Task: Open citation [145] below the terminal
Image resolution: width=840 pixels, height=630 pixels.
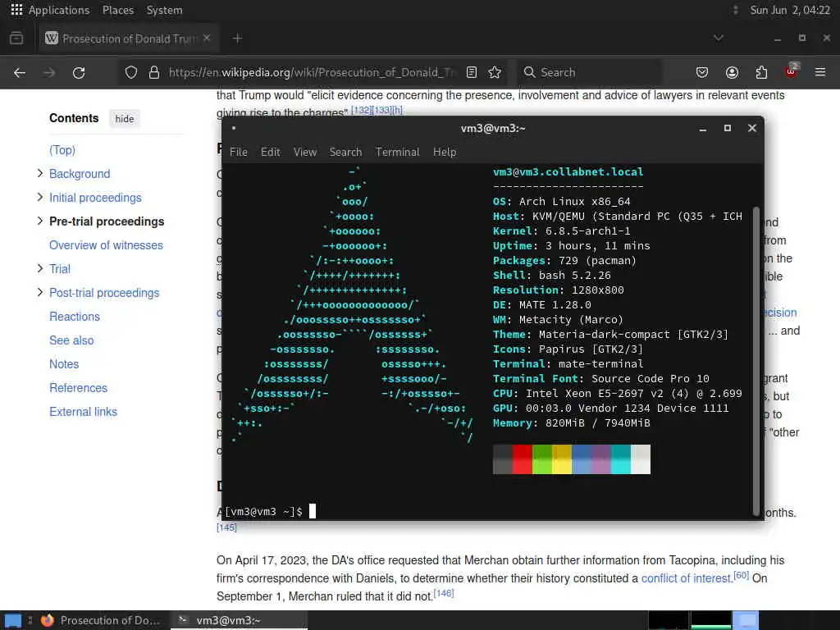Action: coord(226,527)
